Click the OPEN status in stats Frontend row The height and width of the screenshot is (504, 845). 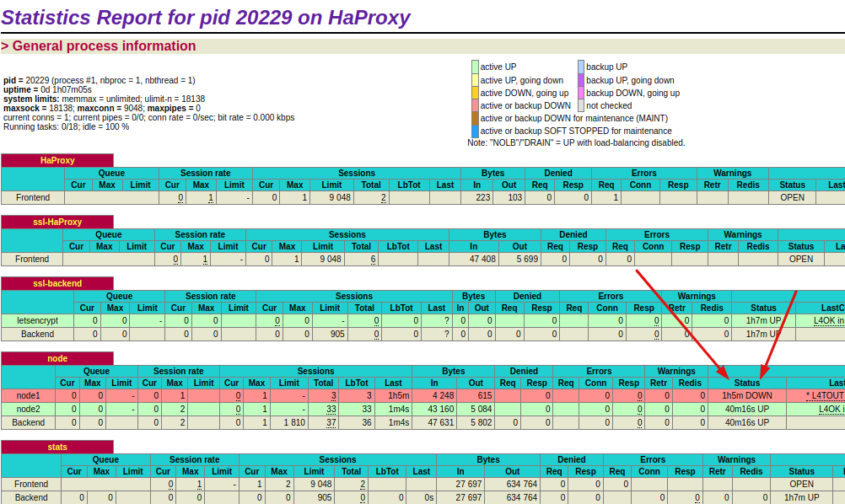click(x=801, y=484)
